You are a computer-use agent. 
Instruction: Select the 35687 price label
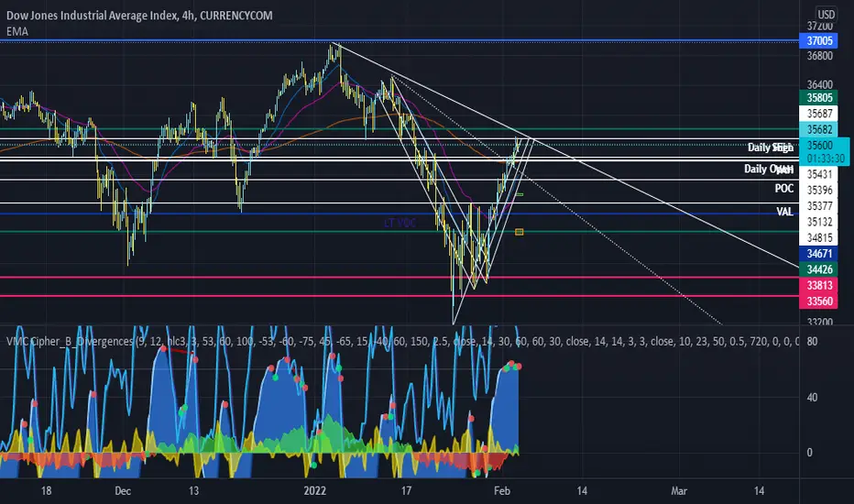tap(818, 114)
